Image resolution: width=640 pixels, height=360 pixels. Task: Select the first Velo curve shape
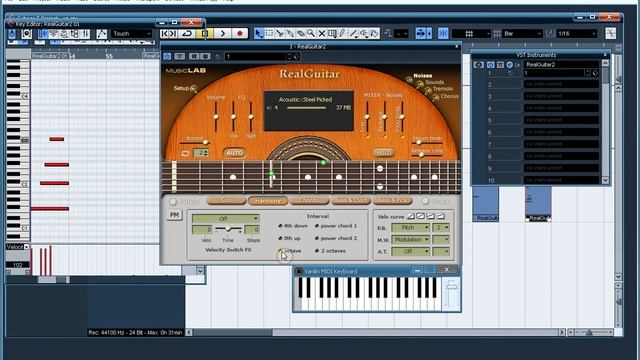tap(411, 216)
